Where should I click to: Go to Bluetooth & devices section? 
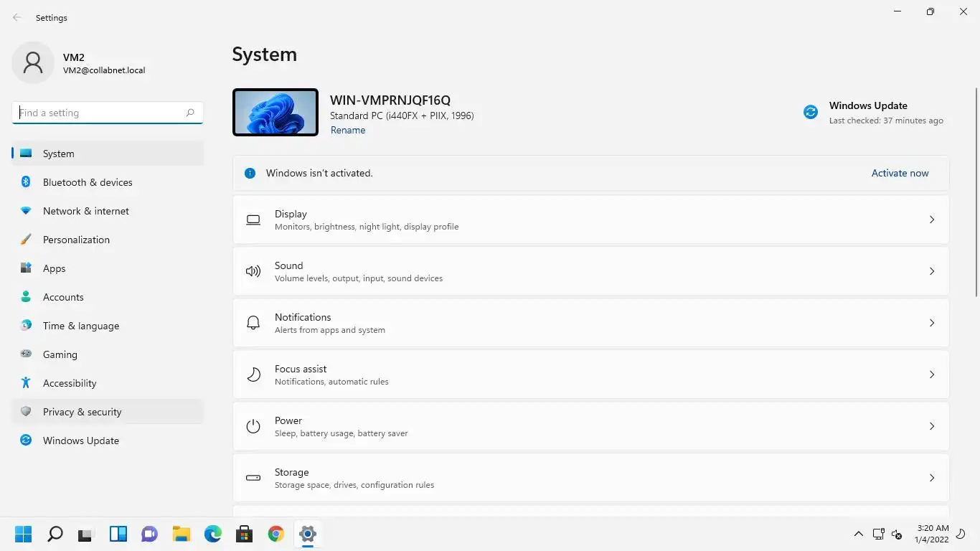[108, 182]
